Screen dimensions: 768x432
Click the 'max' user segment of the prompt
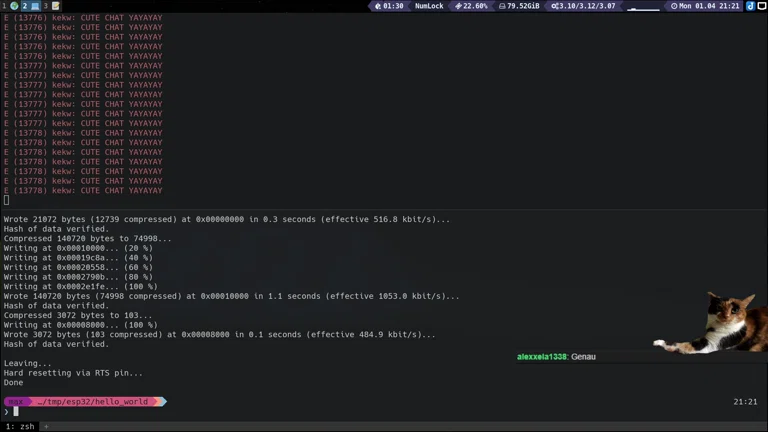coord(16,402)
